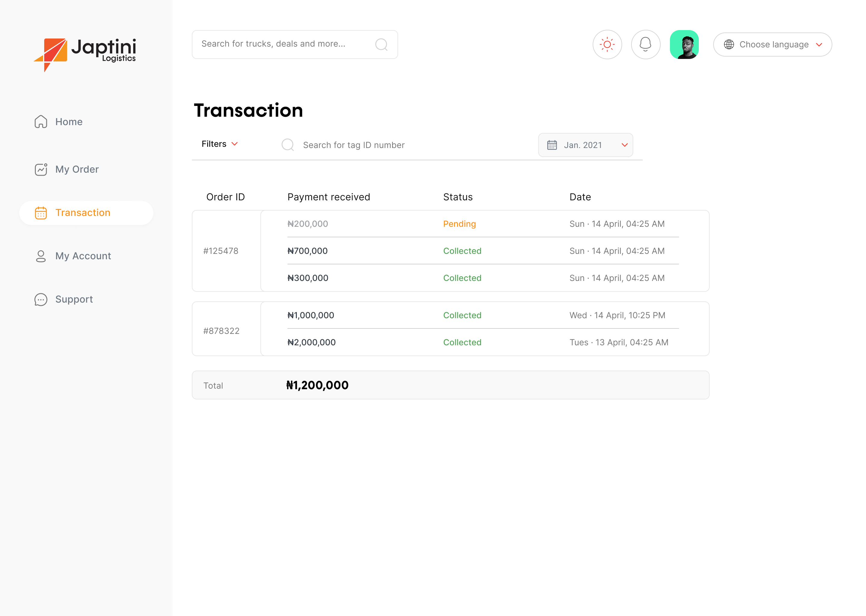Click the Transaction calendar icon in sidebar
Image resolution: width=866 pixels, height=616 pixels.
tap(41, 213)
